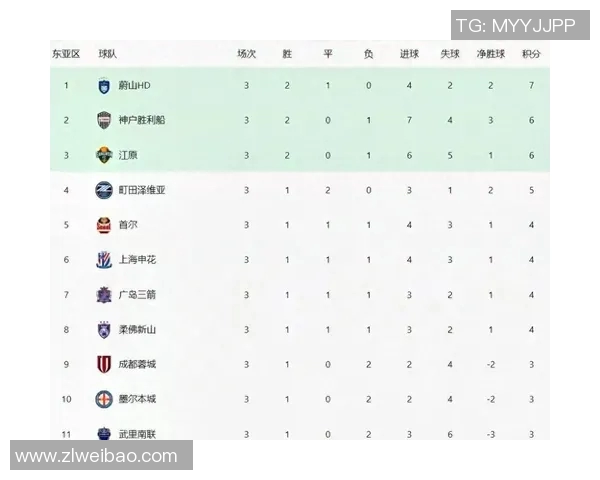The width and height of the screenshot is (600, 480).
Task: Click the 武里南联 team logo
Action: (x=104, y=433)
